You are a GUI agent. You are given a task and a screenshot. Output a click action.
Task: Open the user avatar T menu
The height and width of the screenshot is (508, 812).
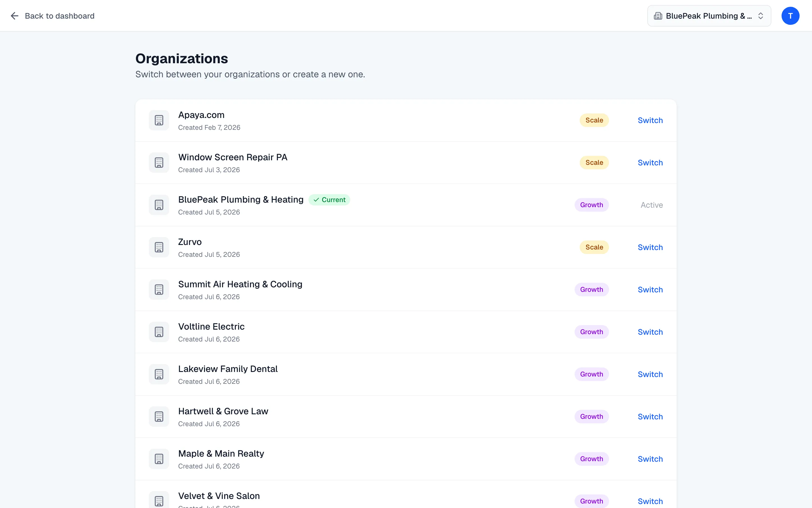tap(790, 16)
